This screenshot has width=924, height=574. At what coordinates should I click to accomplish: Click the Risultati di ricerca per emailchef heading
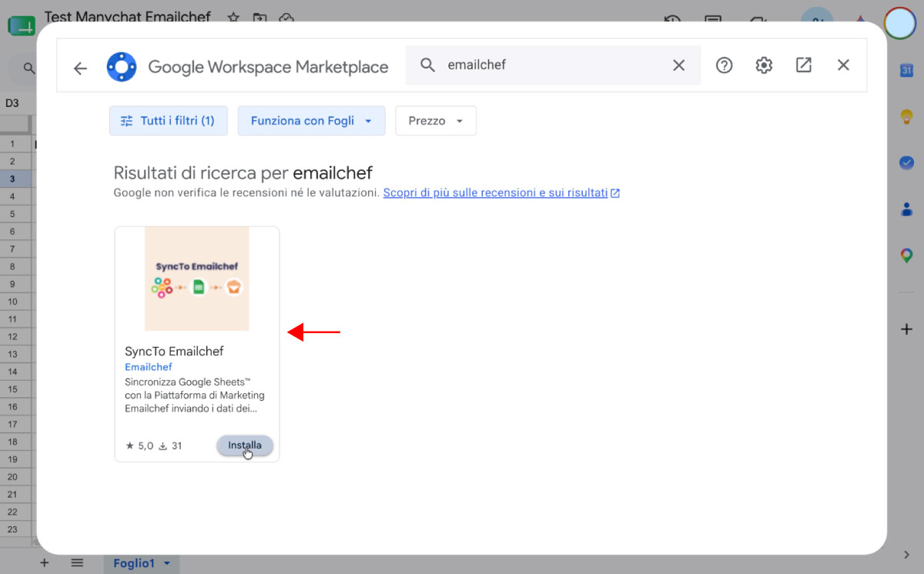pyautogui.click(x=243, y=172)
